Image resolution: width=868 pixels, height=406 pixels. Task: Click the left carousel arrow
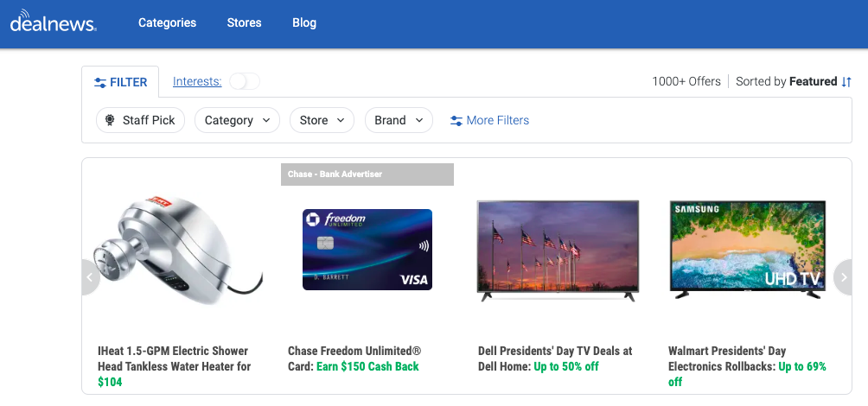click(89, 277)
